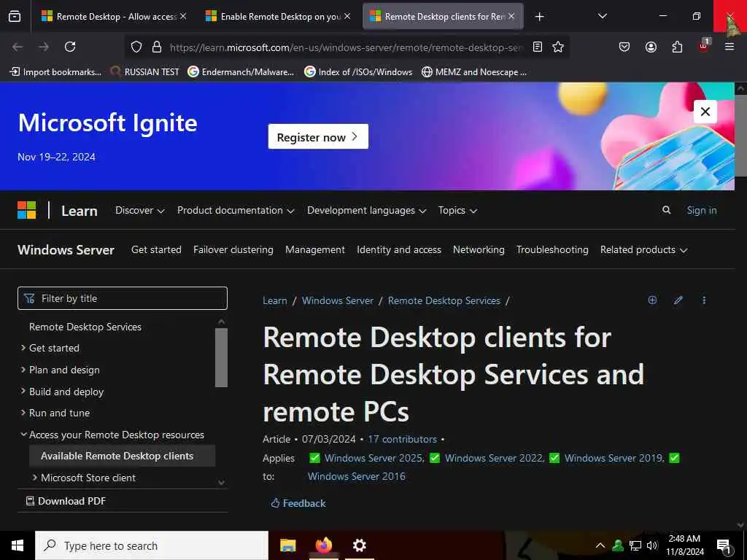Open the 17 contributors link
The width and height of the screenshot is (747, 560).
point(402,439)
